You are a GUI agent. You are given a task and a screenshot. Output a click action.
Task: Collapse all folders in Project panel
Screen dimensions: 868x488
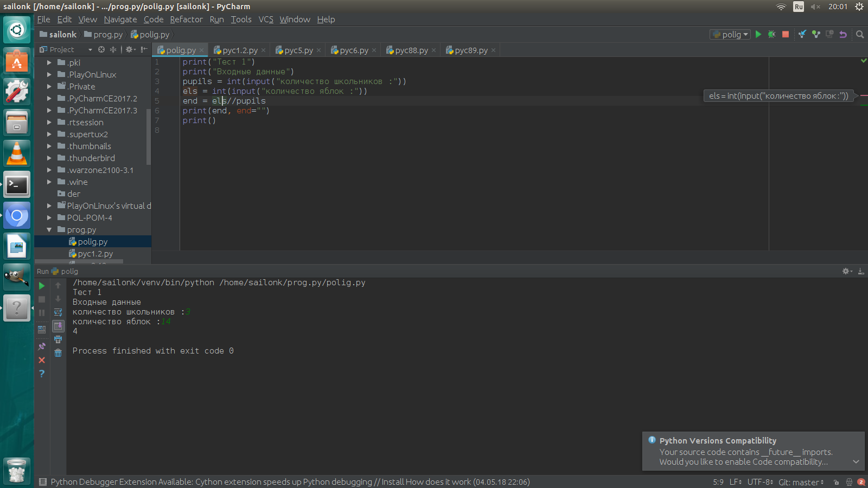coord(113,49)
